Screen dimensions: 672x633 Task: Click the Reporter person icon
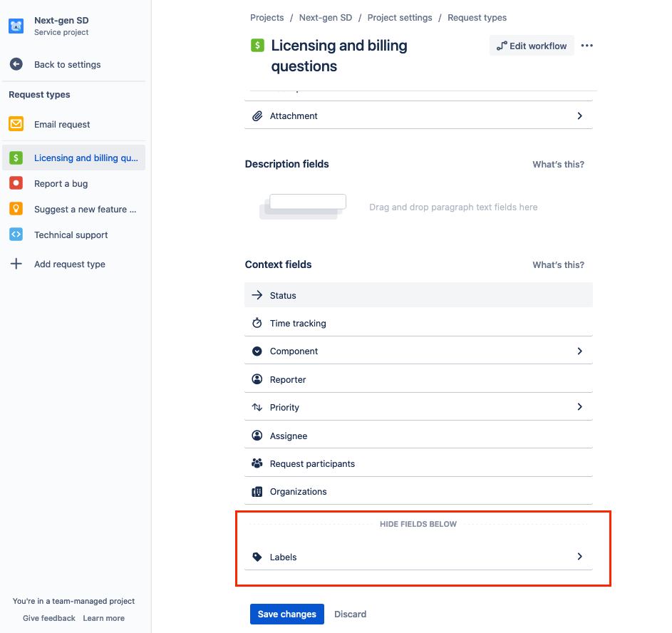click(257, 379)
